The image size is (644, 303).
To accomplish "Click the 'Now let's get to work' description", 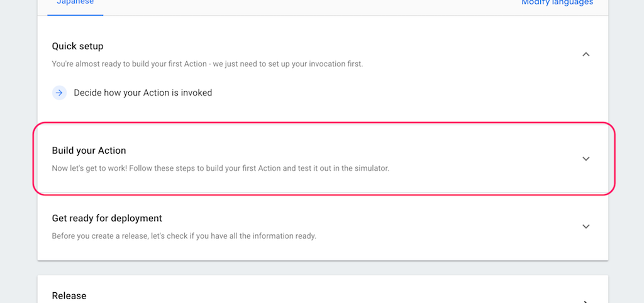I will pos(220,168).
